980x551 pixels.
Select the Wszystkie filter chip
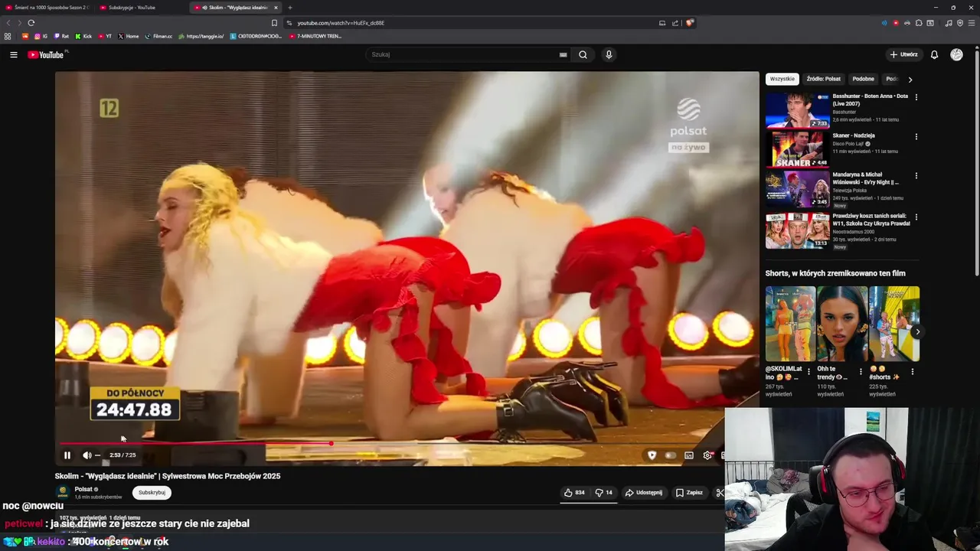tap(782, 79)
